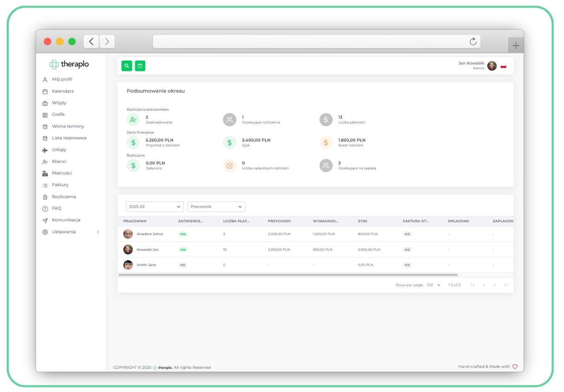
Task: Click the Mój profil link
Action: tap(61, 79)
